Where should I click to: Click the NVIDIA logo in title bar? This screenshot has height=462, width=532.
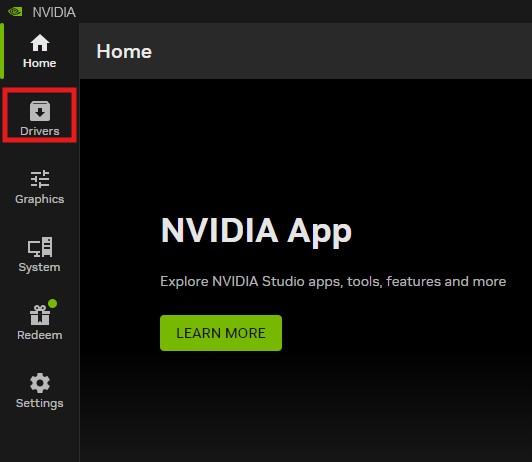click(15, 12)
